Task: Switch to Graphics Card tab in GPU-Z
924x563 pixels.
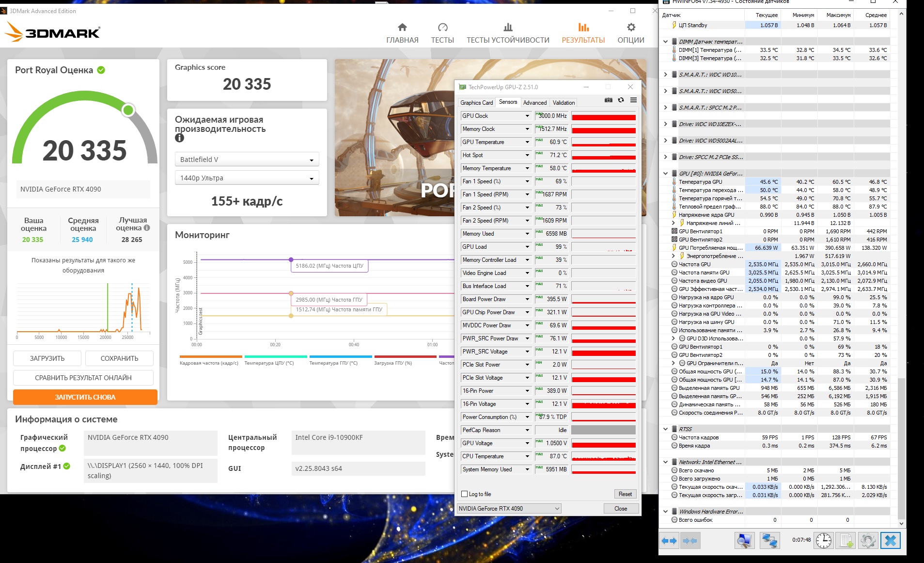Action: click(x=476, y=103)
